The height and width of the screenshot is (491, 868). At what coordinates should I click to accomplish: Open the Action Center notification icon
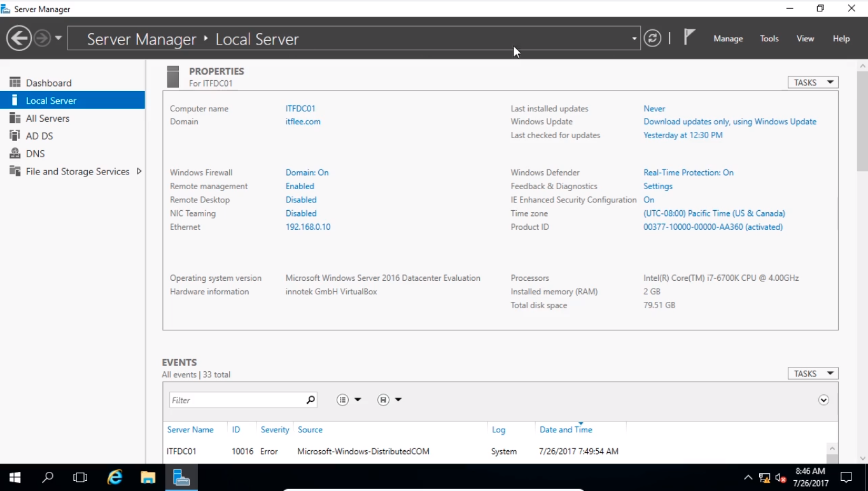pyautogui.click(x=846, y=478)
